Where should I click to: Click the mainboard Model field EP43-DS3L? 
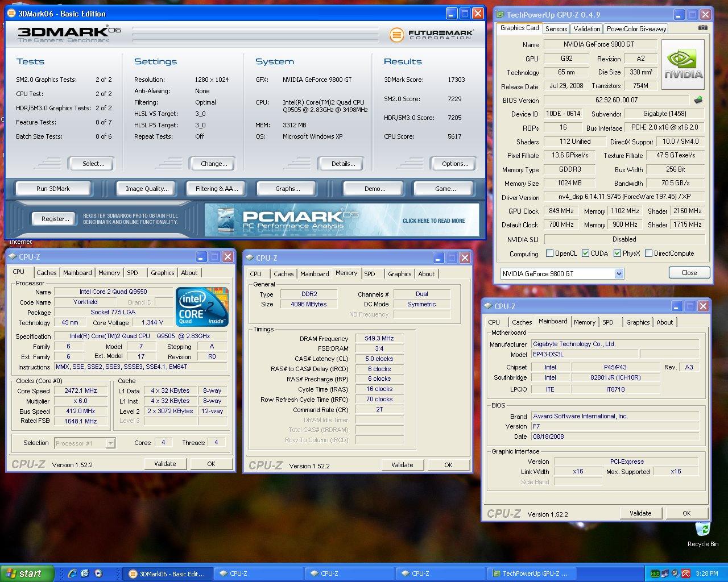coord(584,354)
